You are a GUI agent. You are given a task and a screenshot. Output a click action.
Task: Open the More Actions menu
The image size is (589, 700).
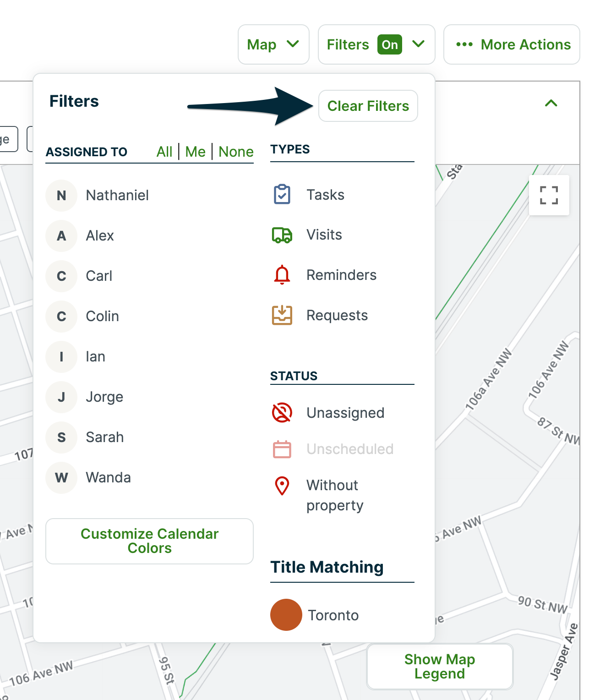point(511,44)
